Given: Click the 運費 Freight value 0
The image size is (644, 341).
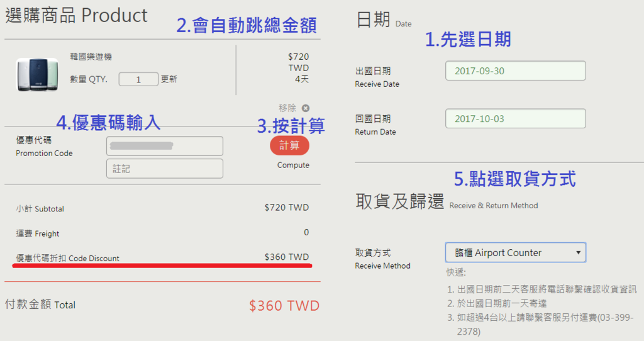Looking at the screenshot, I should pyautogui.click(x=306, y=232).
